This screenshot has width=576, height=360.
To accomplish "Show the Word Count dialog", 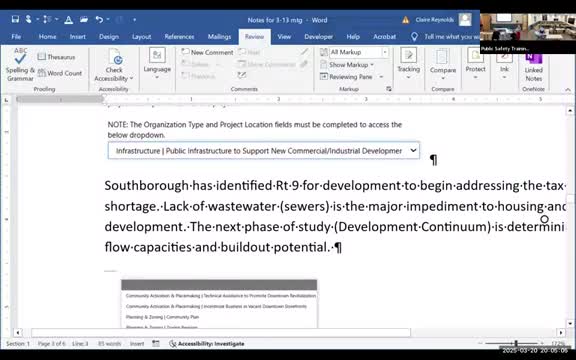I will click(60, 73).
